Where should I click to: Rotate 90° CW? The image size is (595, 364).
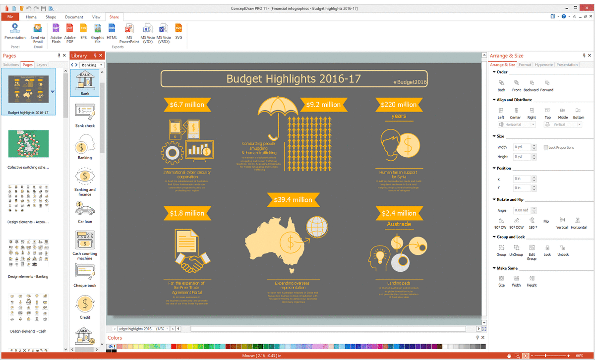click(x=501, y=223)
